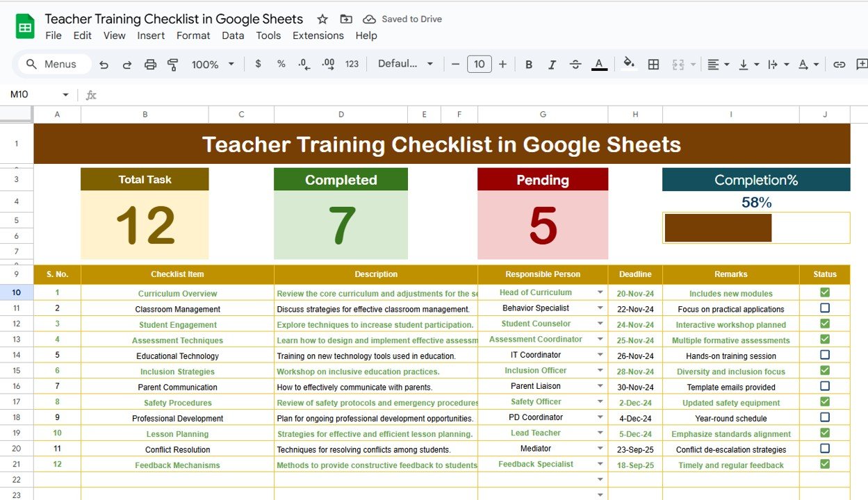The image size is (868, 500).
Task: Open the Format menu
Action: tap(193, 35)
